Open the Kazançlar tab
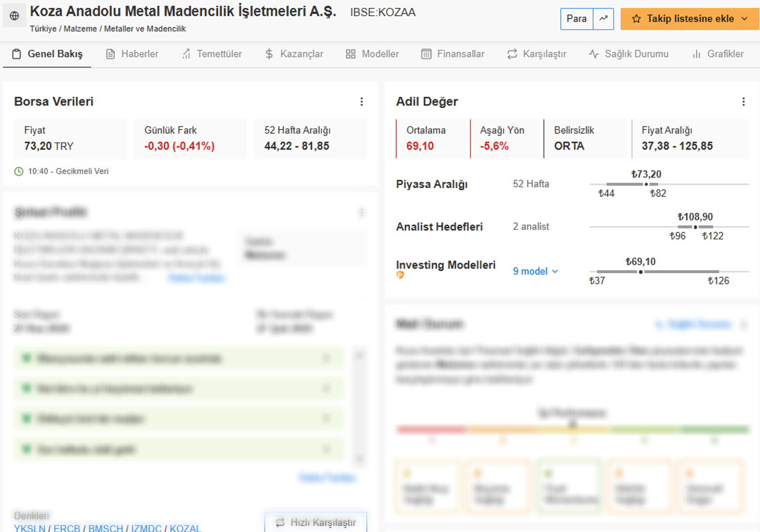This screenshot has width=760, height=532. pyautogui.click(x=294, y=54)
